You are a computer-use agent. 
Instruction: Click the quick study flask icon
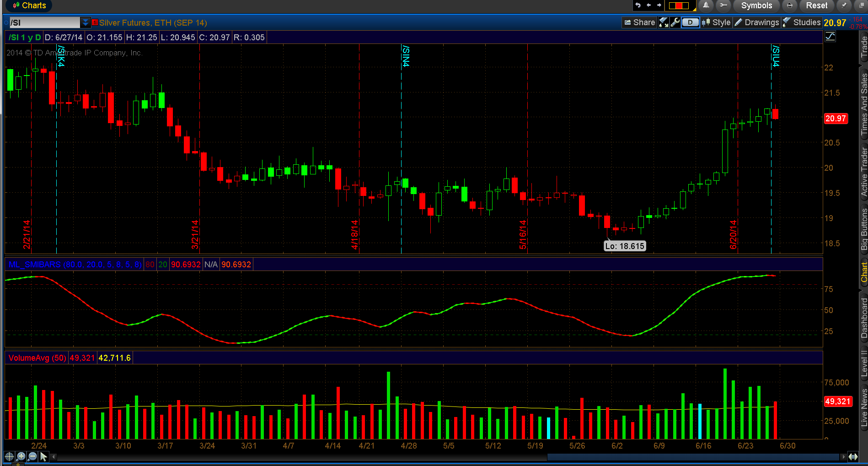664,22
